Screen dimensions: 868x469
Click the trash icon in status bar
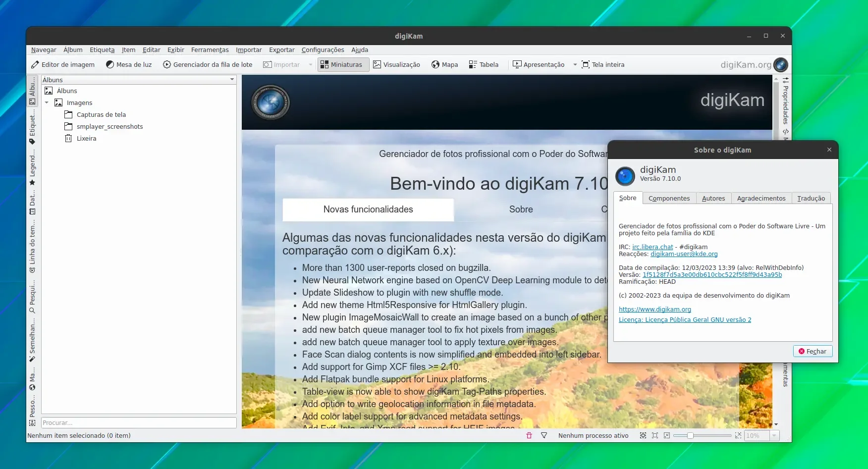pos(529,436)
